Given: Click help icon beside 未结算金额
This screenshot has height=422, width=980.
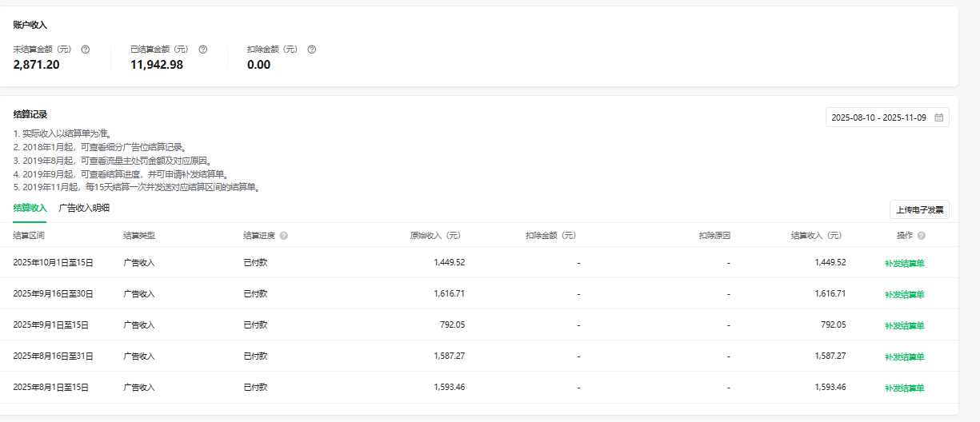Looking at the screenshot, I should 86,50.
